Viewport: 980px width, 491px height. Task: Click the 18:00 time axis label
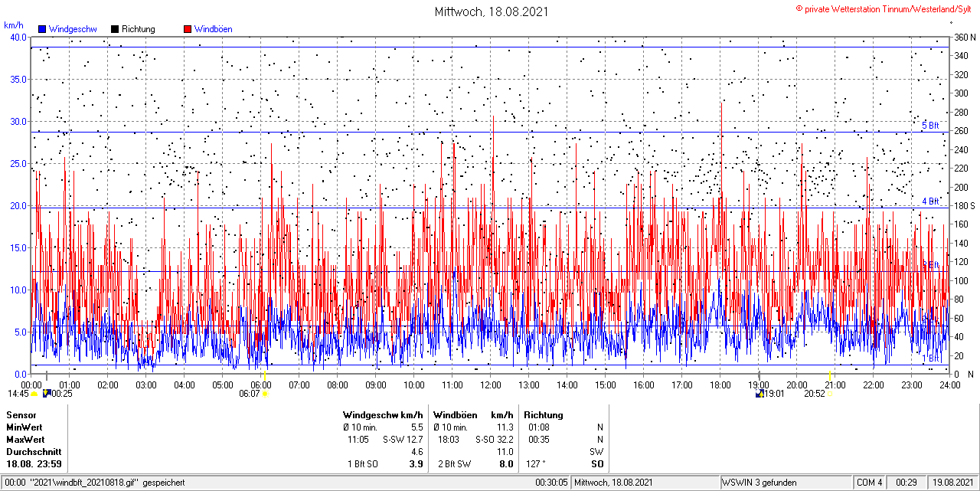point(720,385)
